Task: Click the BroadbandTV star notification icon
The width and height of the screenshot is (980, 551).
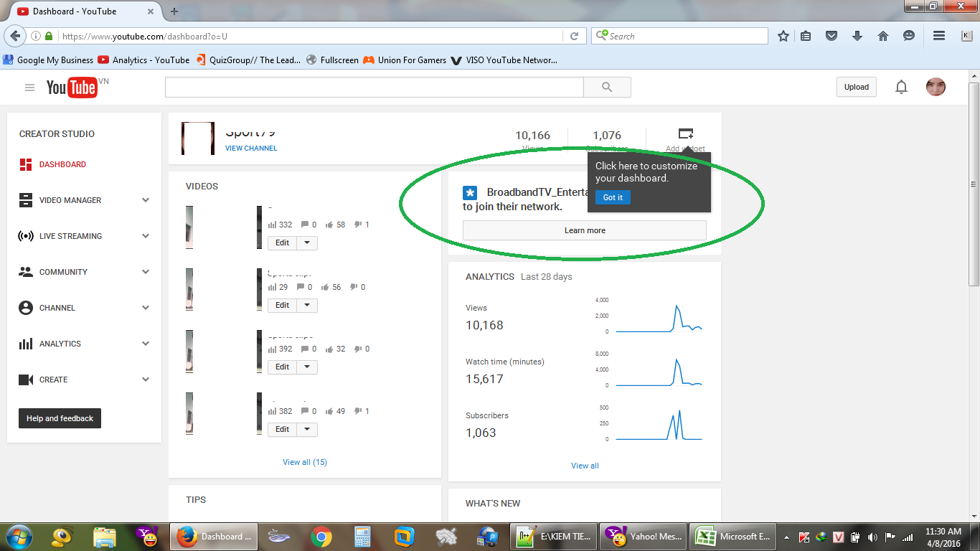Action: pos(470,192)
